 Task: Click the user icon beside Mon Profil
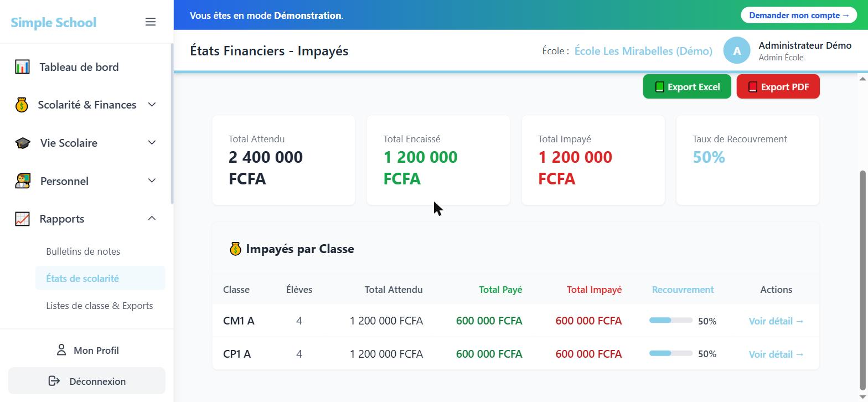(x=61, y=350)
